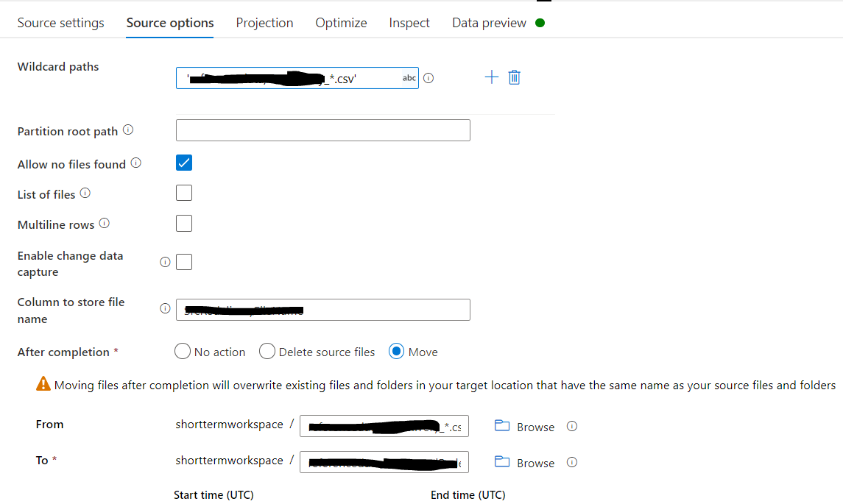Switch to the Projection tab

pos(264,23)
